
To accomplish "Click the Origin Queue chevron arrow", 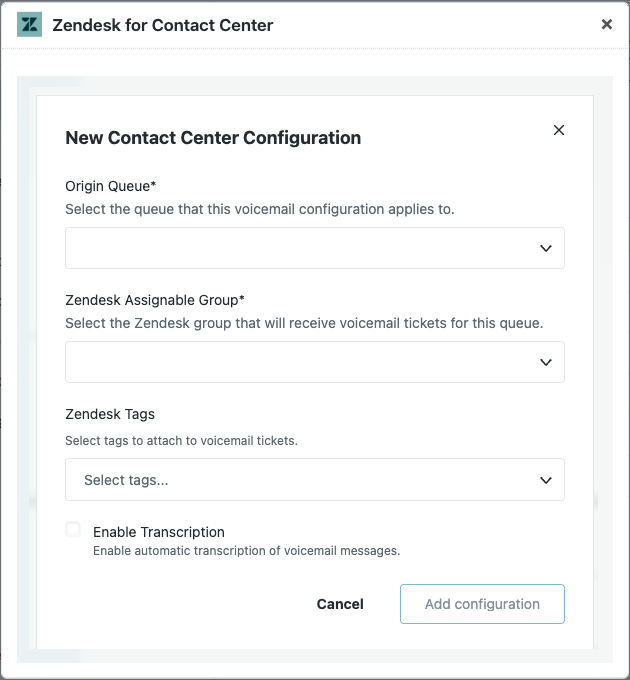I will (546, 248).
